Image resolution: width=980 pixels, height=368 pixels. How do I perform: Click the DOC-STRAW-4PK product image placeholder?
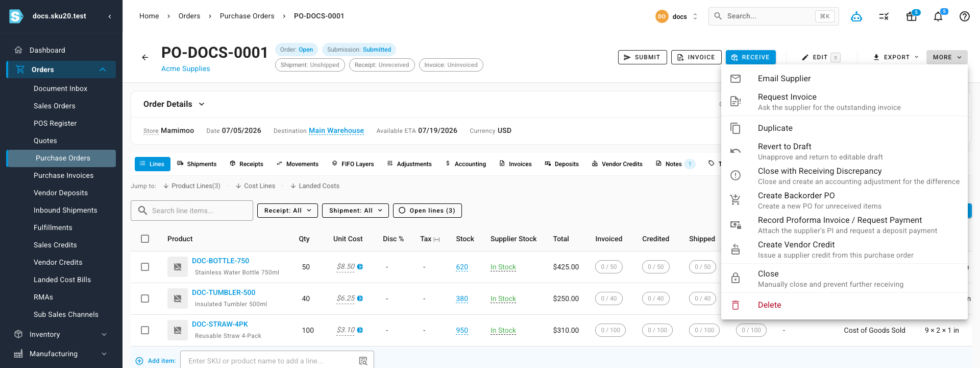178,330
